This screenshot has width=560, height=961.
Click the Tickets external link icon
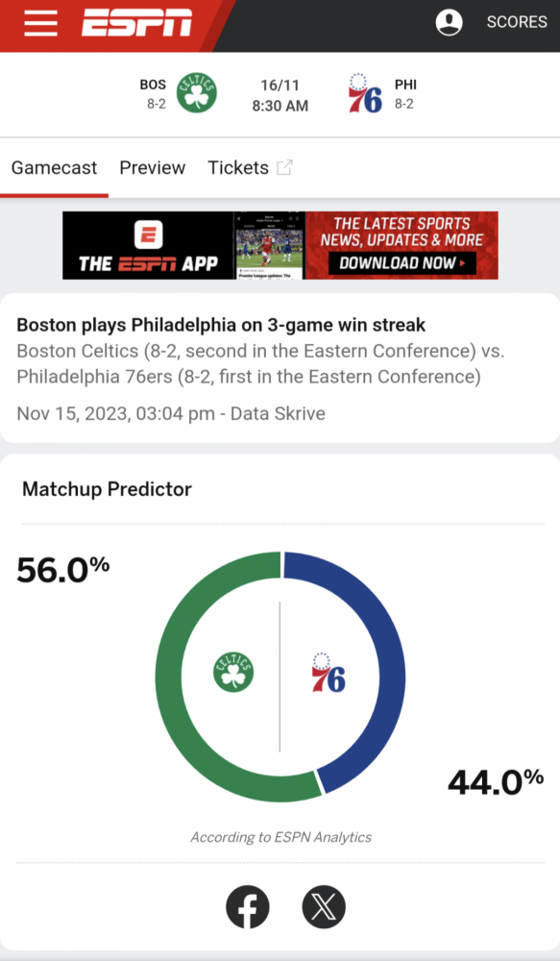(x=284, y=167)
